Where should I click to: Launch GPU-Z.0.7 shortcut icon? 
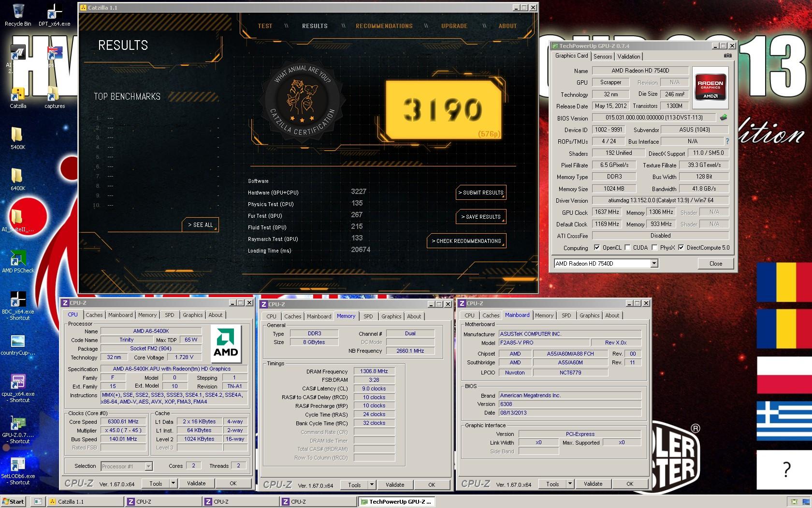pos(18,429)
